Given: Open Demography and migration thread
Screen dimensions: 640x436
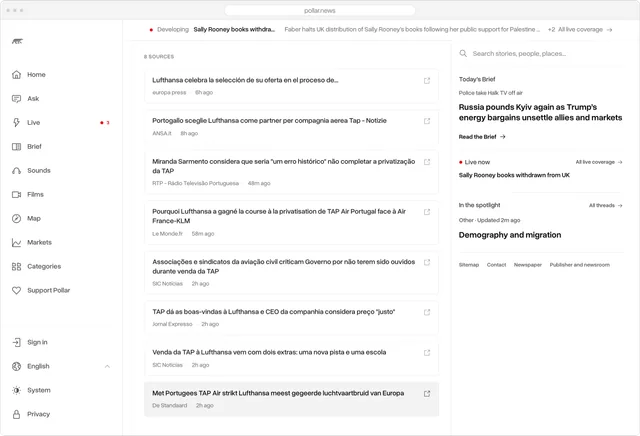Looking at the screenshot, I should tap(510, 235).
